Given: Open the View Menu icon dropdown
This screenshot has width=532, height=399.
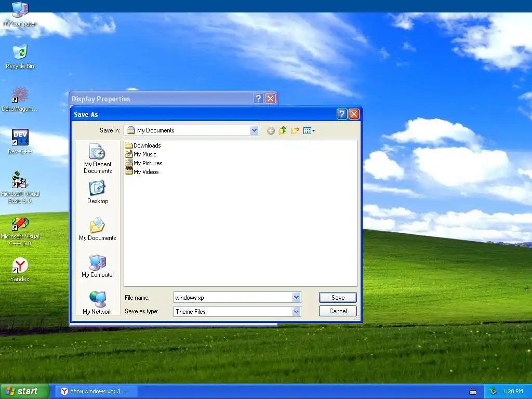Looking at the screenshot, I should (x=309, y=130).
